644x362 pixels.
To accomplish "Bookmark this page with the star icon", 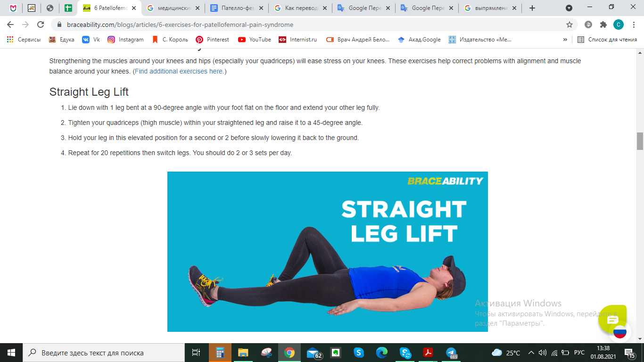I will [x=570, y=25].
